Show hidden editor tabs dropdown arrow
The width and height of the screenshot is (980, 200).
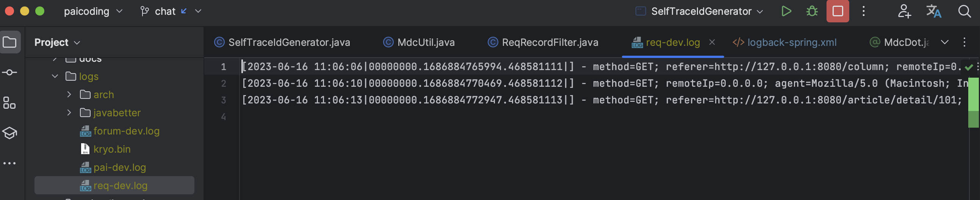click(x=944, y=42)
